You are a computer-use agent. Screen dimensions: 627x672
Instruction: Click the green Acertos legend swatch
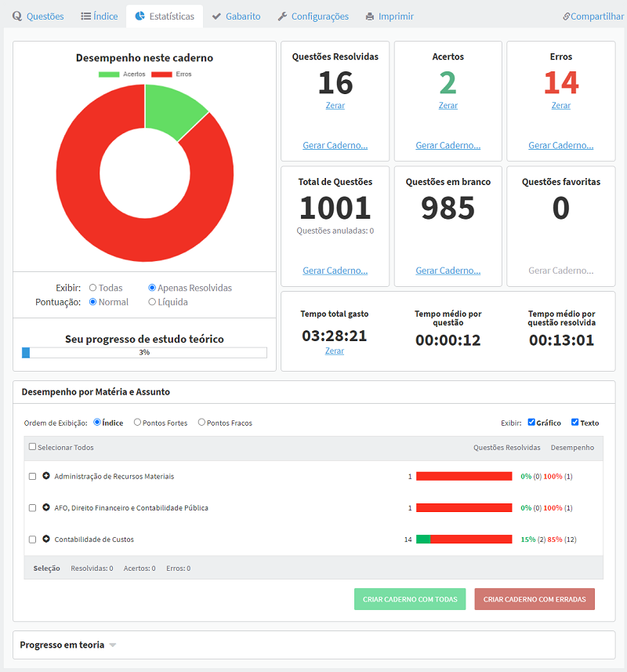point(109,74)
